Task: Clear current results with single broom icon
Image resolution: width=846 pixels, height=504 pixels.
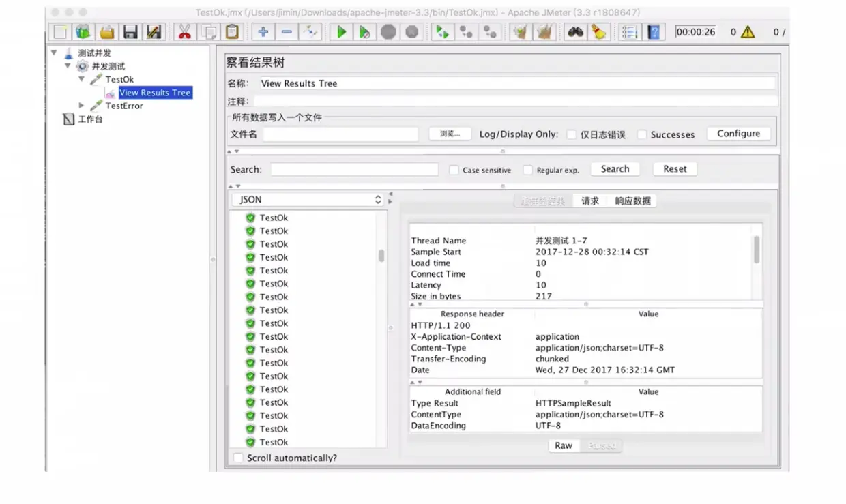Action: (521, 32)
